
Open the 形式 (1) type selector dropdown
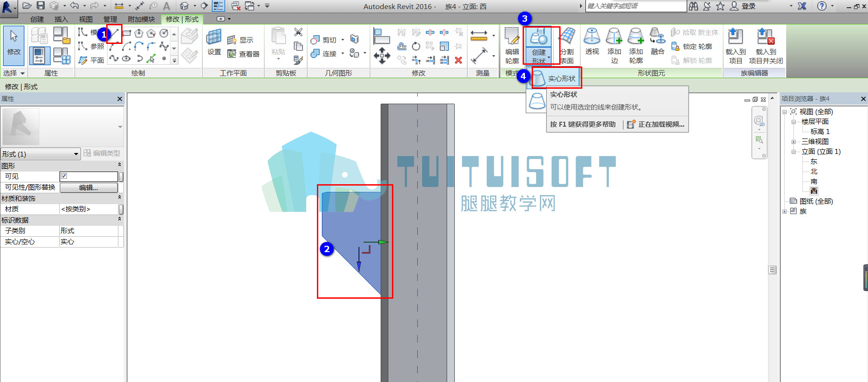coord(40,154)
